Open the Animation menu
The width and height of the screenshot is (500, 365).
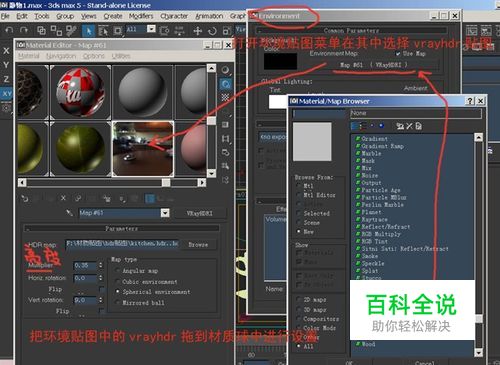point(209,16)
